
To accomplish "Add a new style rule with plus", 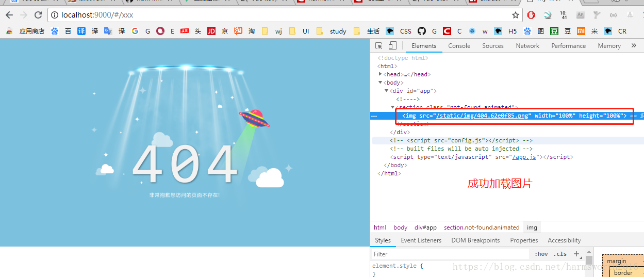I will 576,254.
